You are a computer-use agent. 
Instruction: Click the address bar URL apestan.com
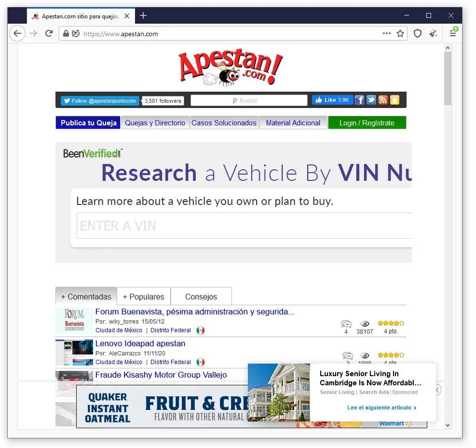121,34
